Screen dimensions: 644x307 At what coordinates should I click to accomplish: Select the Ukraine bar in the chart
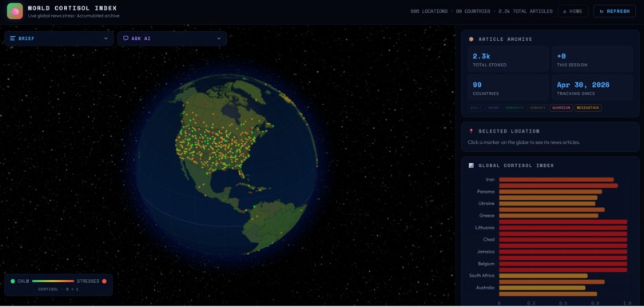pos(547,203)
